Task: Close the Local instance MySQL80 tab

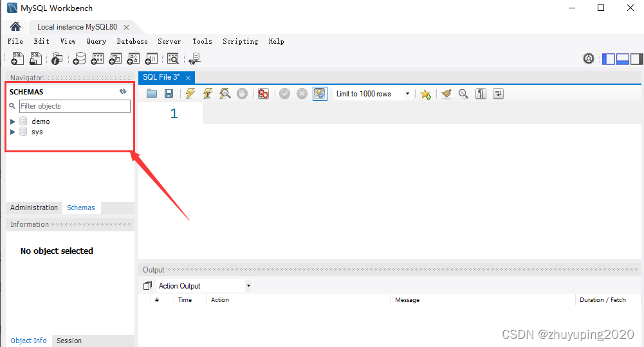Action: click(x=127, y=27)
